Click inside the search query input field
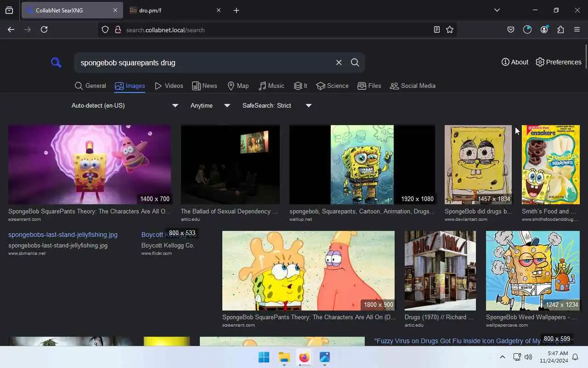The height and width of the screenshot is (368, 588). [x=204, y=63]
